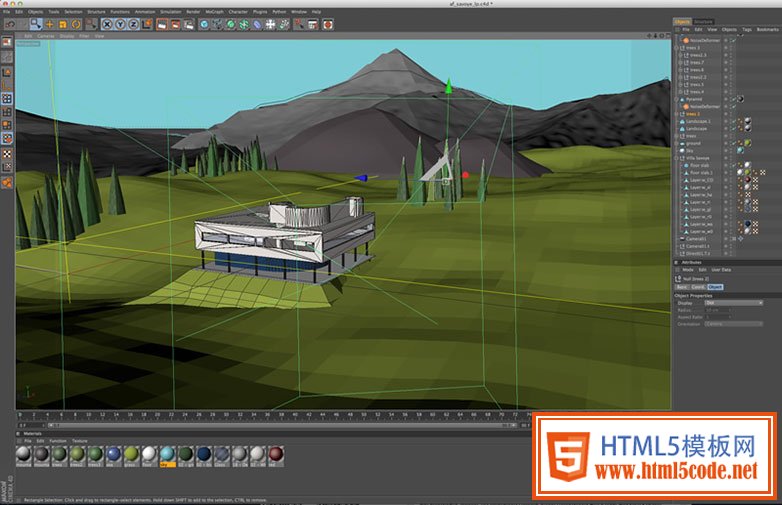The image size is (782, 505).
Task: Expand the trees 3 null
Action: tap(677, 48)
